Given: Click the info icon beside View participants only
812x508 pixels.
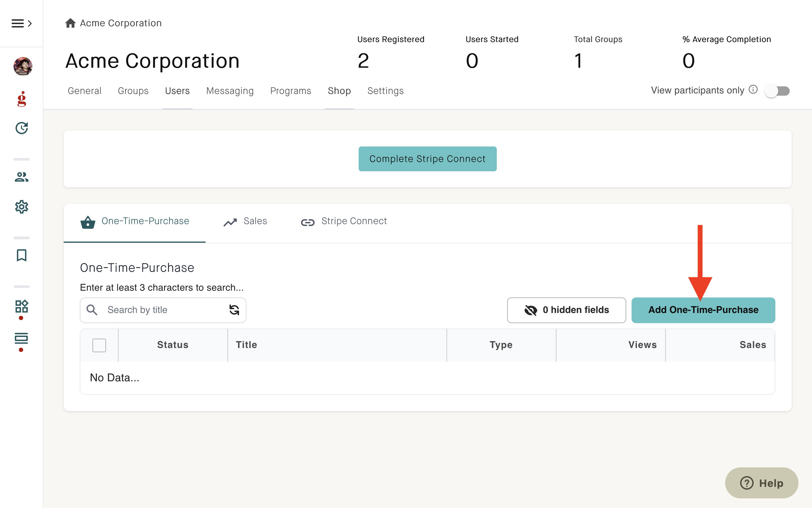Looking at the screenshot, I should click(x=753, y=89).
